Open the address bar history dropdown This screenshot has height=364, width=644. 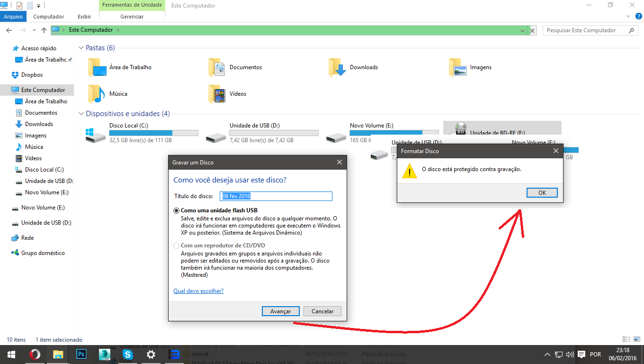click(x=523, y=30)
